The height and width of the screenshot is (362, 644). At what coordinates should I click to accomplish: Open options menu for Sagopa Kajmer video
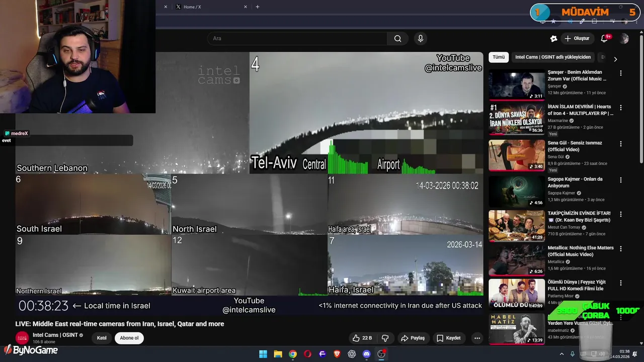620,180
